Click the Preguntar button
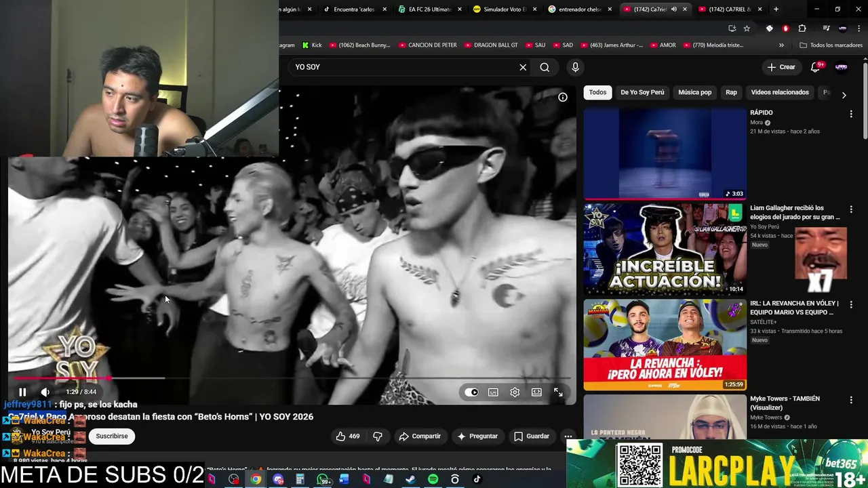Viewport: 868px width, 488px height. 477,436
